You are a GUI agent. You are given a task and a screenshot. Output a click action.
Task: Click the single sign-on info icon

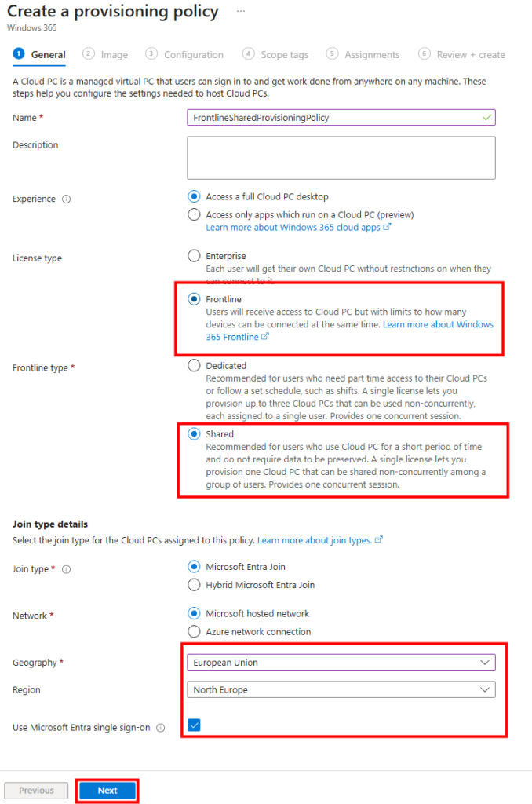pyautogui.click(x=160, y=728)
